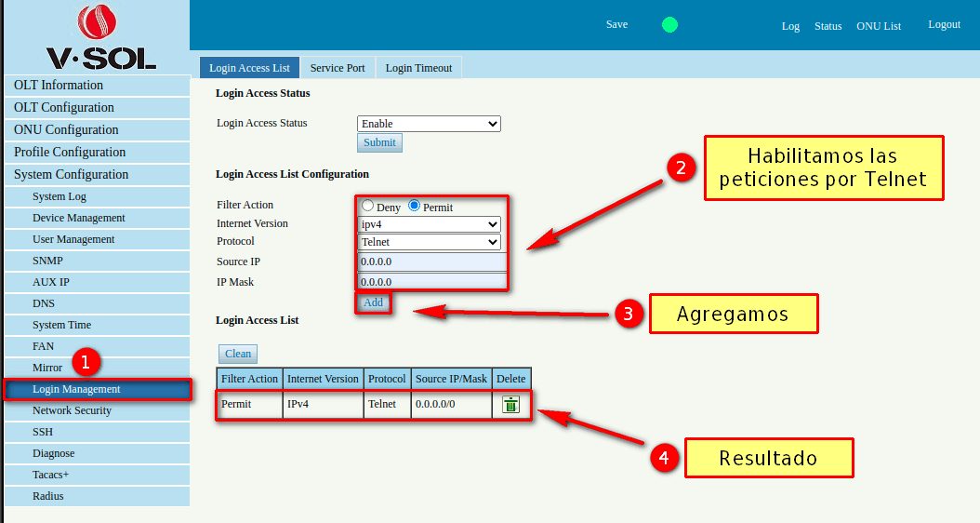The height and width of the screenshot is (523, 980).
Task: Open the Login Timeout tab
Action: pyautogui.click(x=418, y=68)
